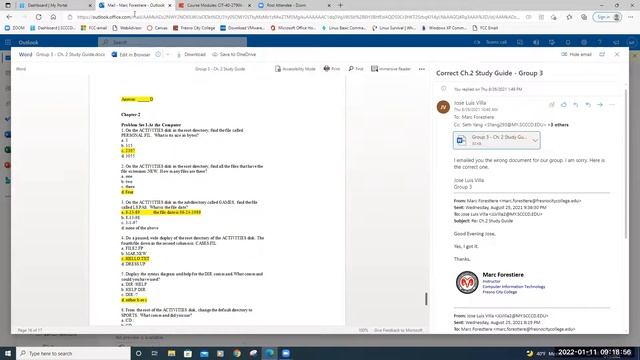
Task: Show the +3 others recipients
Action: click(x=558, y=125)
